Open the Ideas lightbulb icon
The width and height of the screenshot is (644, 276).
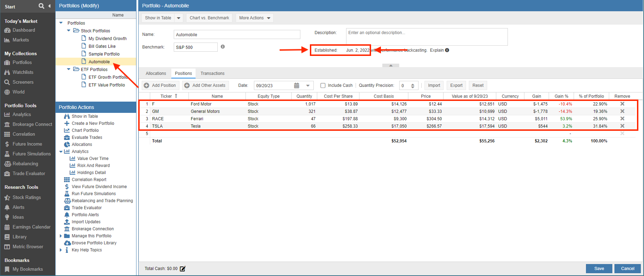coord(7,217)
